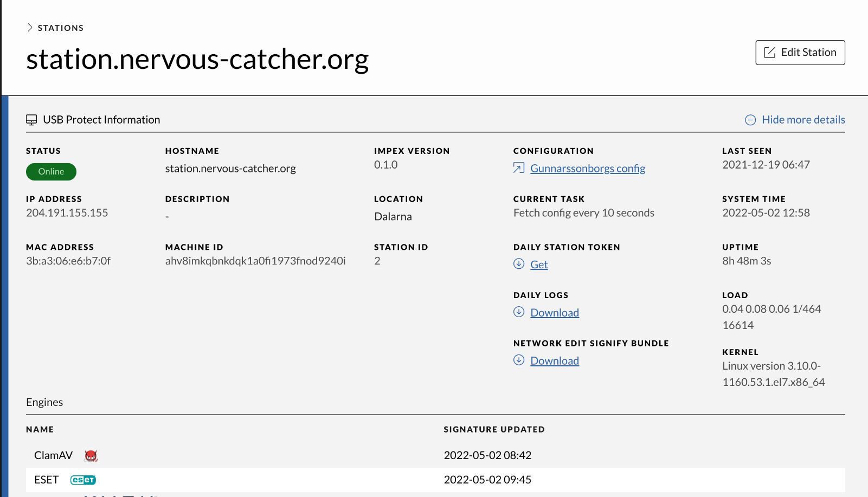Click the minus circle icon beside Hide more details
The image size is (868, 497).
click(x=750, y=120)
